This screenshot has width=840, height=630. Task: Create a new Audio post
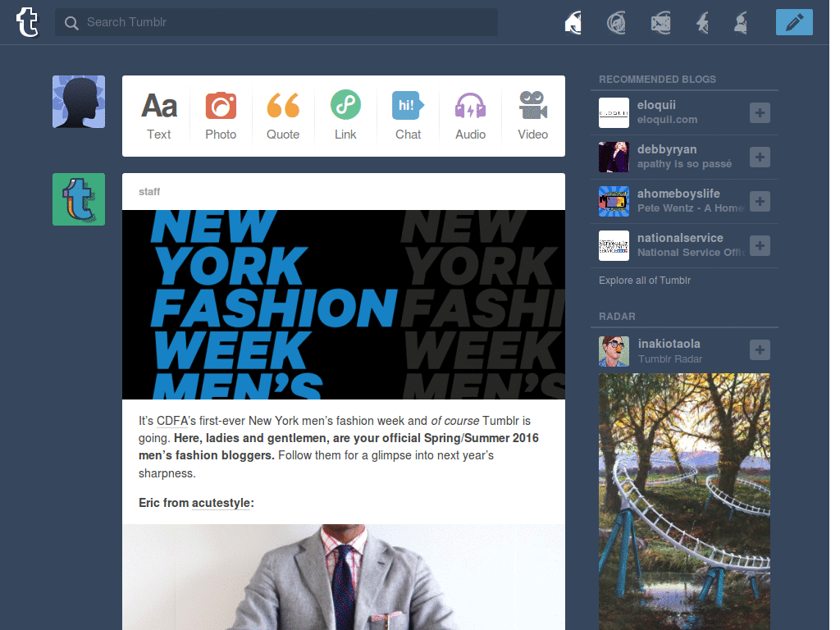click(470, 116)
